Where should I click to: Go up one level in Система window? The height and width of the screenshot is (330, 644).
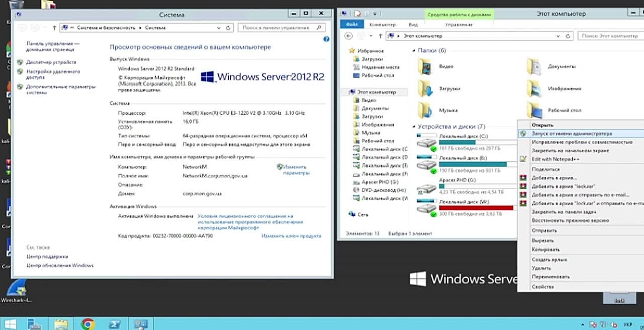coord(54,28)
